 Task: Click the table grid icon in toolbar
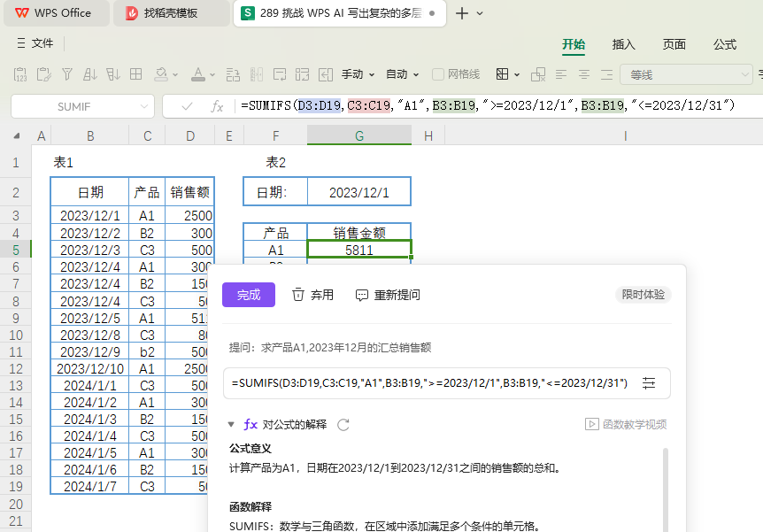(135, 74)
